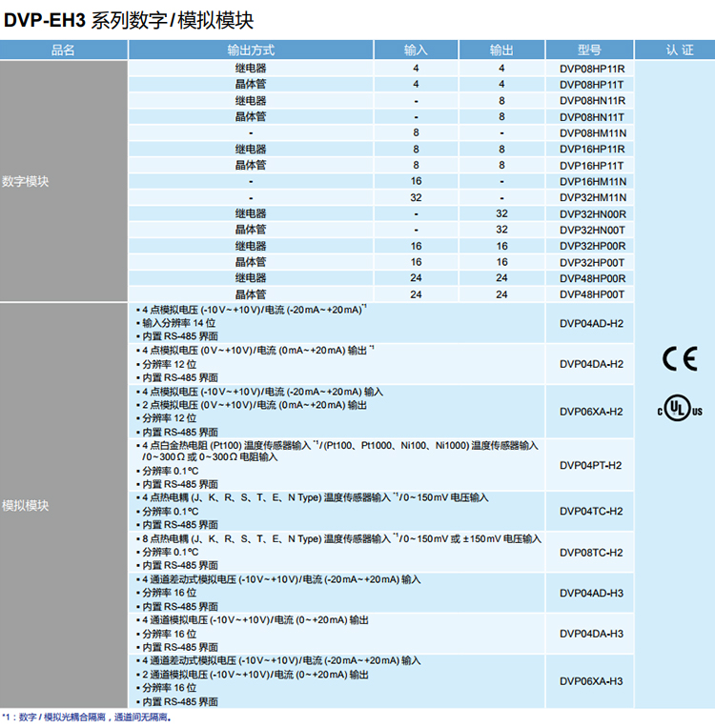Click 继电器 in the DVP08HP11R row
715x728 pixels.
[251, 69]
